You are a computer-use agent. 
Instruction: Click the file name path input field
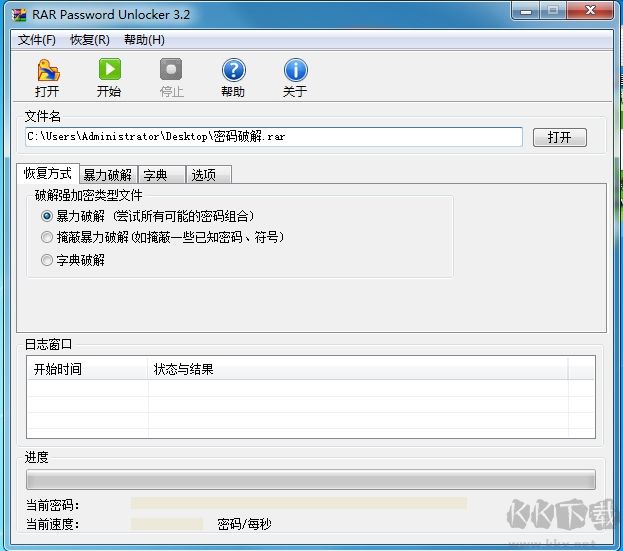point(274,137)
